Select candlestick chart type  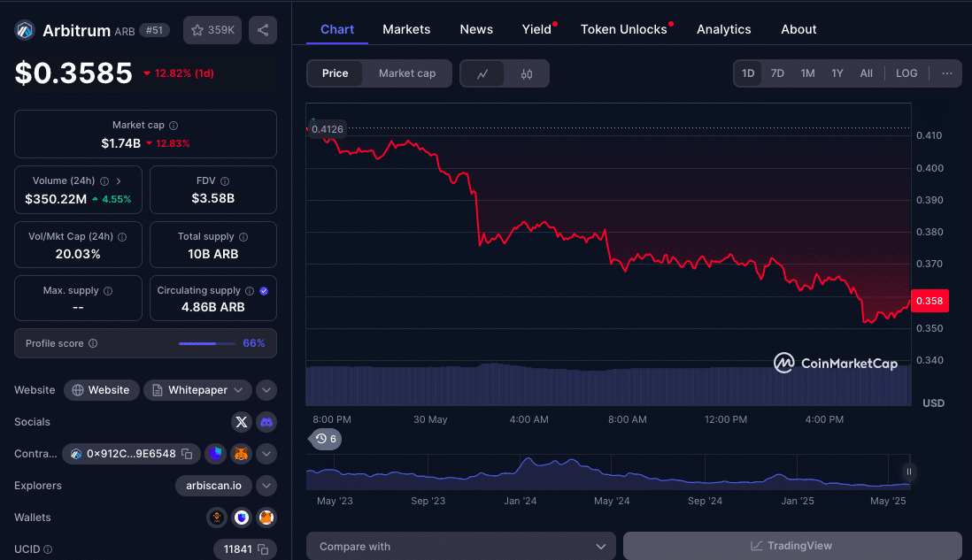(527, 73)
